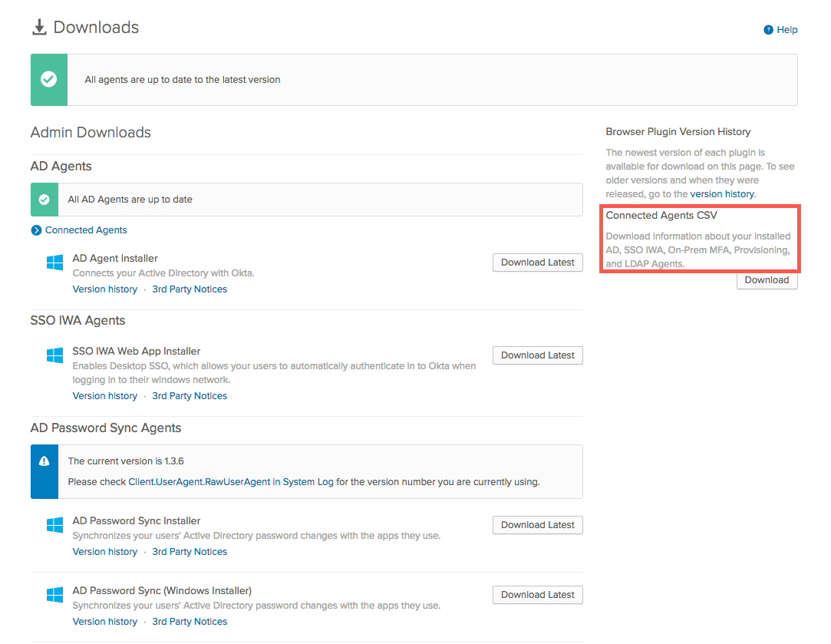
Task: Click the Downloads arrow icon in header
Action: pos(39,27)
